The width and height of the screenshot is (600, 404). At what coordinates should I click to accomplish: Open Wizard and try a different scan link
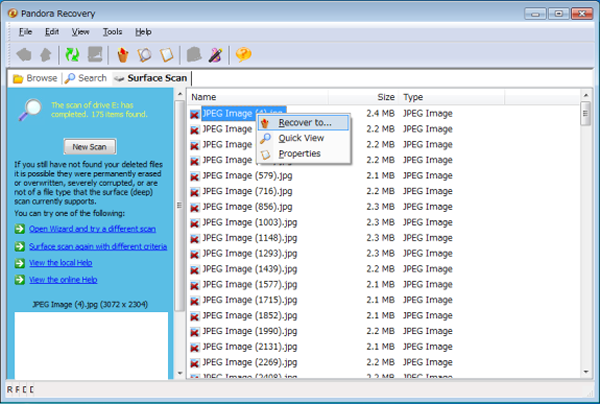pos(92,229)
